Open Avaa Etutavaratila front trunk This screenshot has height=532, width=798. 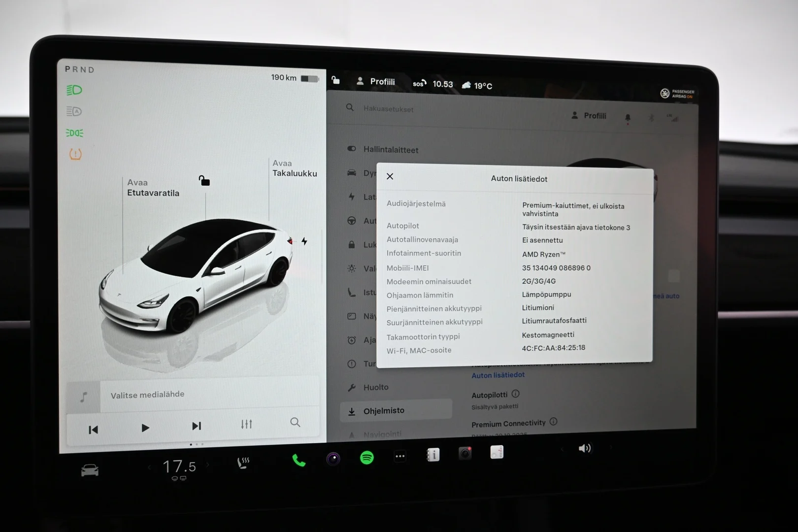153,188
